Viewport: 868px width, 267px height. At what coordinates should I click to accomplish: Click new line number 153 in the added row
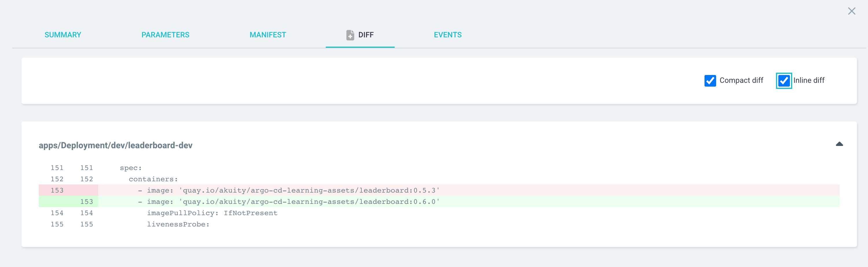point(87,202)
